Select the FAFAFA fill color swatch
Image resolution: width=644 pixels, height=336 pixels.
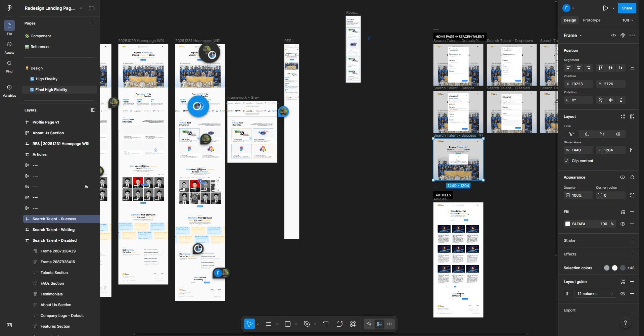[x=568, y=224]
